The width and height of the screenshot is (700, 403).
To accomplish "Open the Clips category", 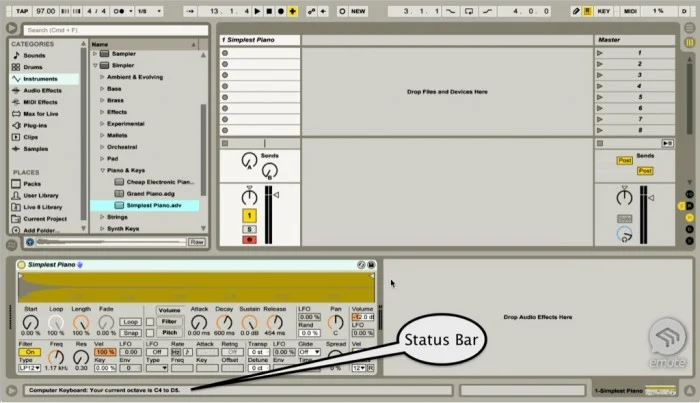I will coord(30,137).
